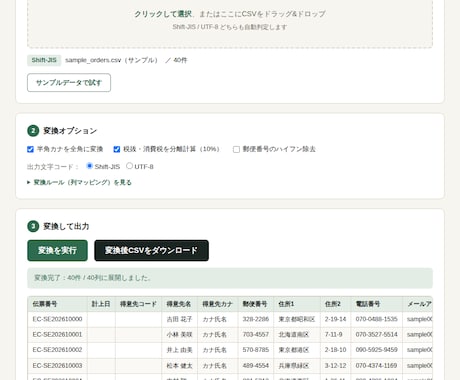The width and height of the screenshot is (460, 380).
Task: Click the 計上日 column header
Action: coord(101,304)
